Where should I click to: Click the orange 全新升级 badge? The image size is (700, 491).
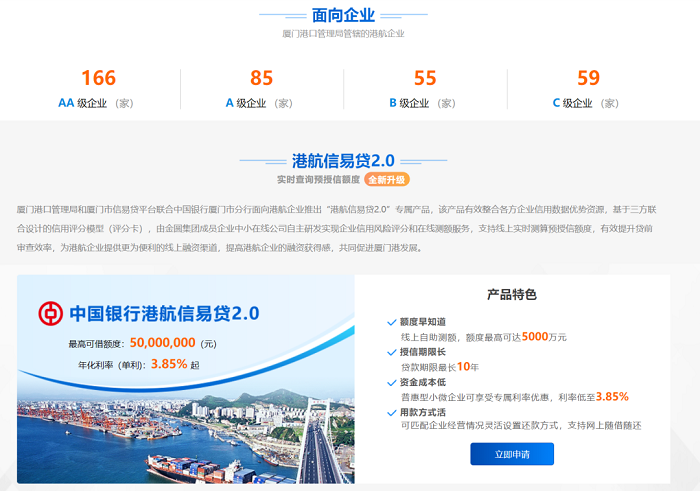click(386, 180)
